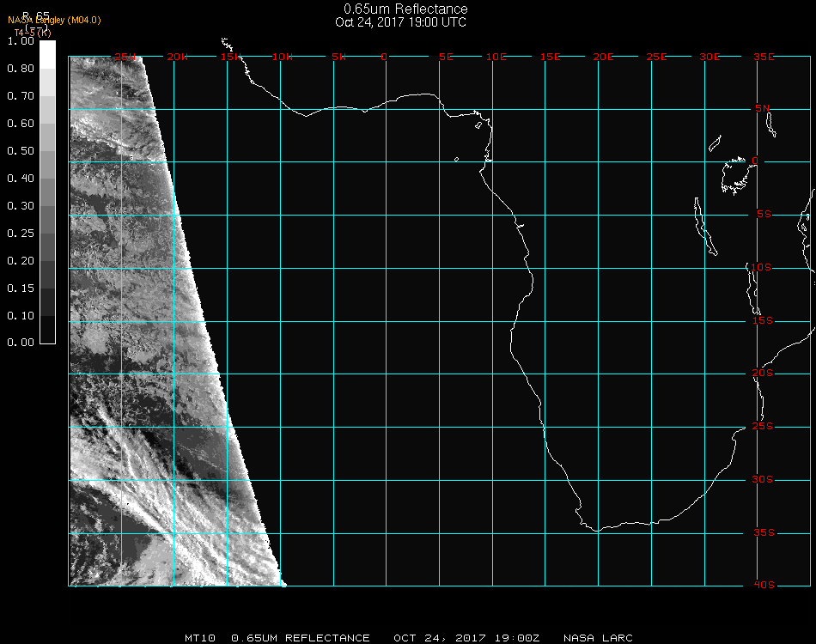Click the 35E longitude label in the corner
This screenshot has height=644, width=816.
764,57
